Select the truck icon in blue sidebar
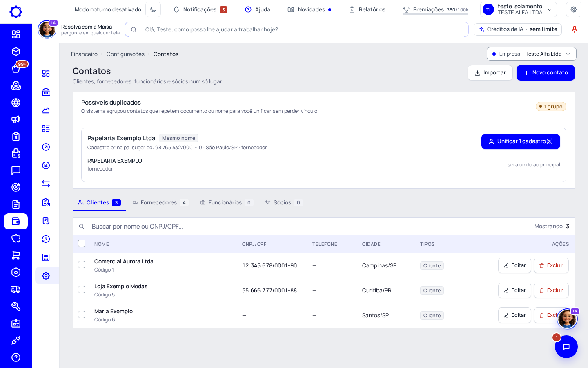Image resolution: width=588 pixels, height=368 pixels. pos(16,289)
